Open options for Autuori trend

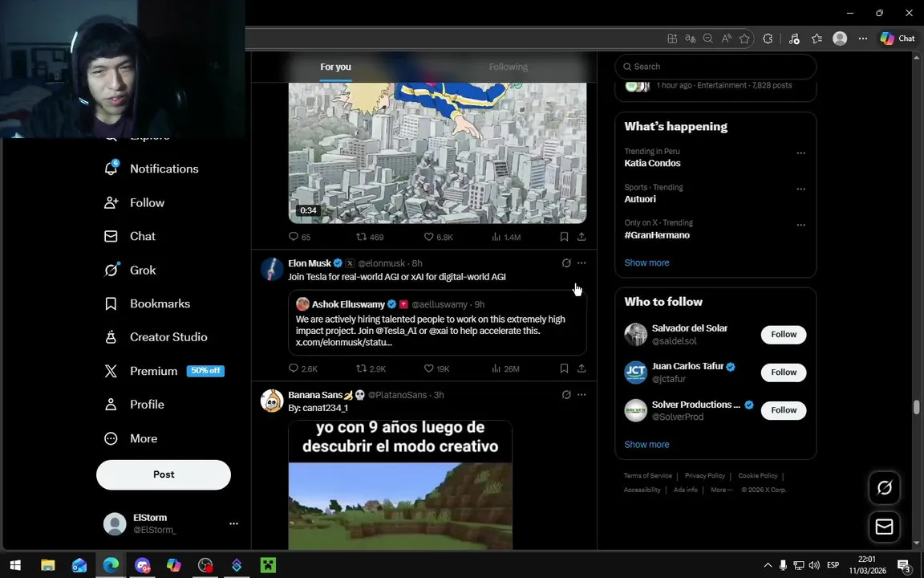click(800, 189)
